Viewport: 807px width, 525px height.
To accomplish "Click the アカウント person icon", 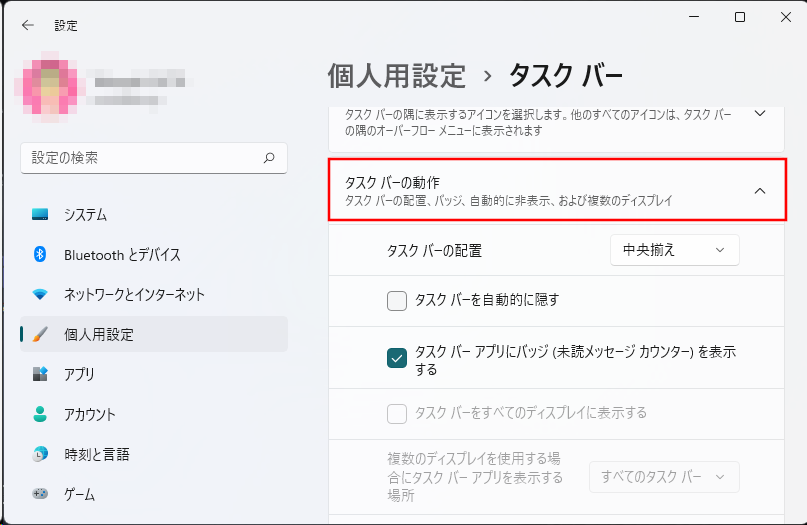I will 40,414.
